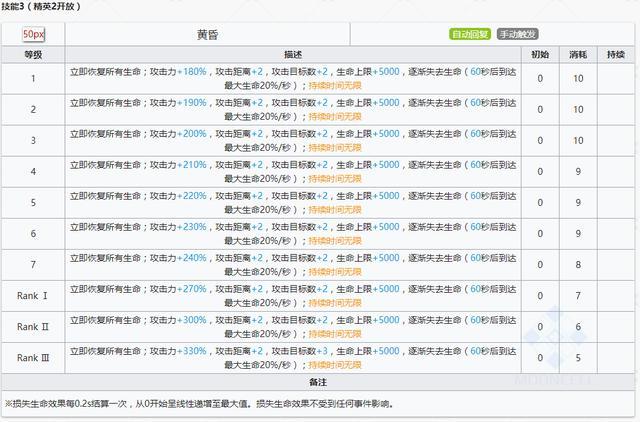Click the 备注 notes section header
640x422 pixels.
point(318,382)
